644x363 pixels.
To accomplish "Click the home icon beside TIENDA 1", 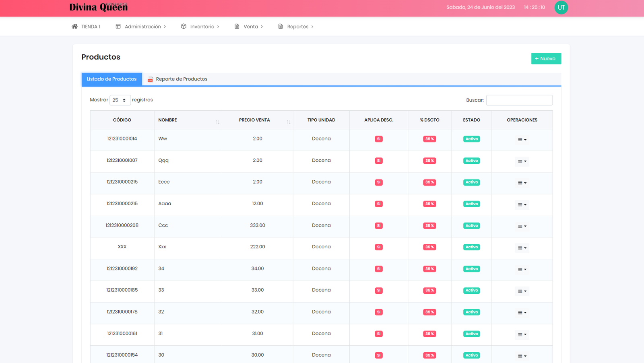I will [74, 26].
